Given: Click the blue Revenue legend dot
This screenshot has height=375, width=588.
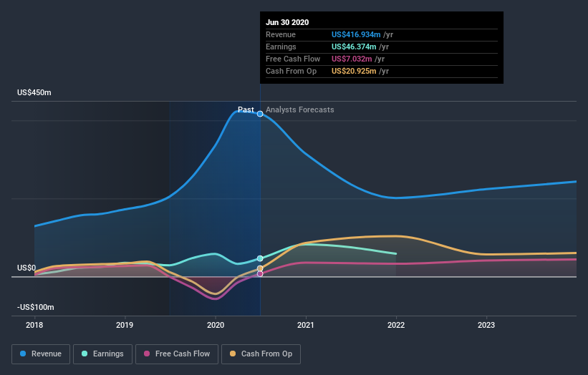Looking at the screenshot, I should click(23, 354).
